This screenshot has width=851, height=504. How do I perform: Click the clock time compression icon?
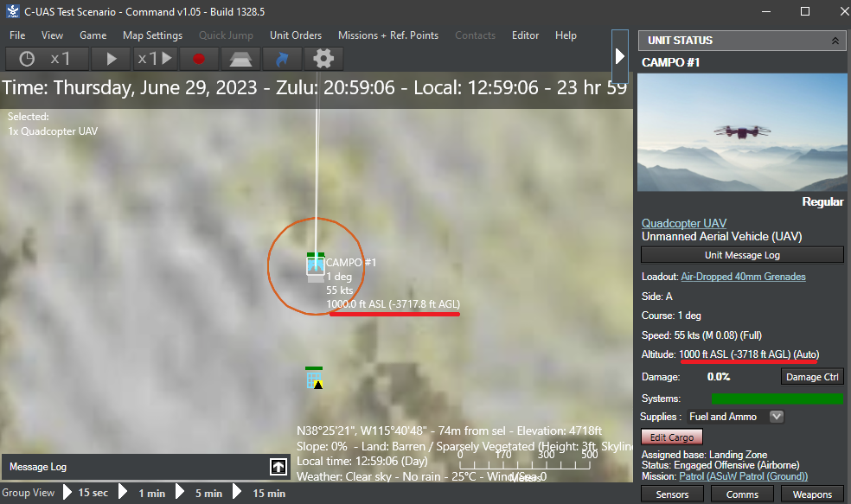pos(27,59)
